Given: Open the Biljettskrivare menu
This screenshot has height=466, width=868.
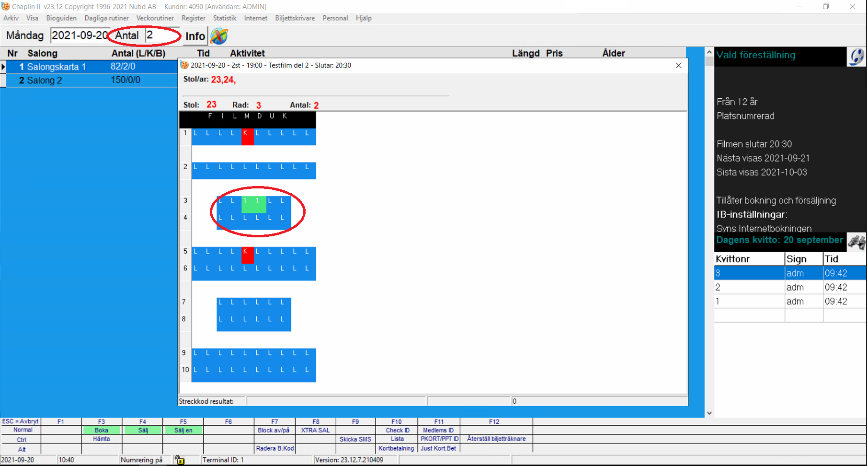Looking at the screenshot, I should [295, 18].
